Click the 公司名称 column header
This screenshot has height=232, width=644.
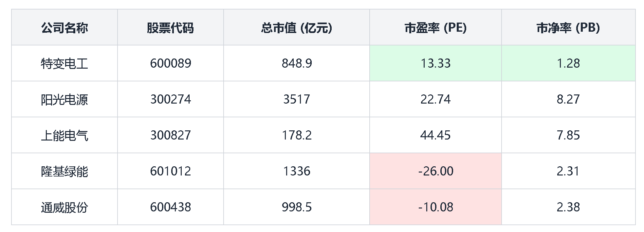point(64,28)
